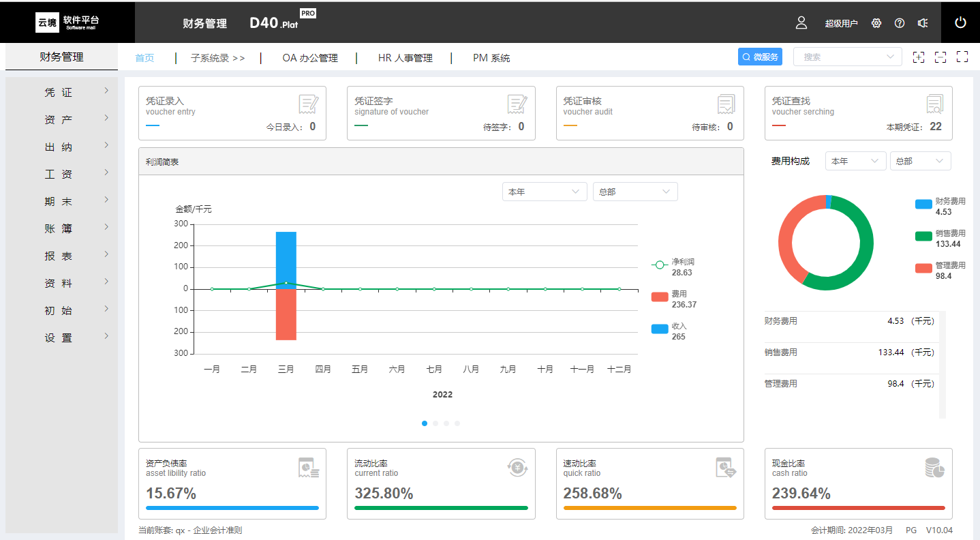Click the voucher search icon
Viewport: 980px width, 540px height.
(x=934, y=104)
